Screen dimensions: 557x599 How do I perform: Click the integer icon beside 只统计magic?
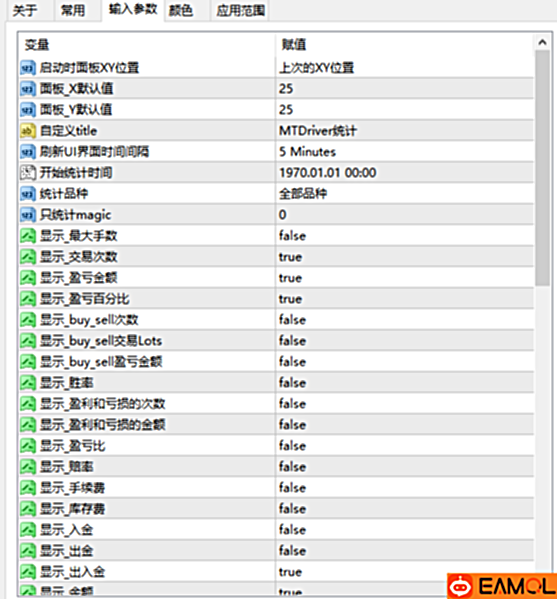click(x=28, y=215)
